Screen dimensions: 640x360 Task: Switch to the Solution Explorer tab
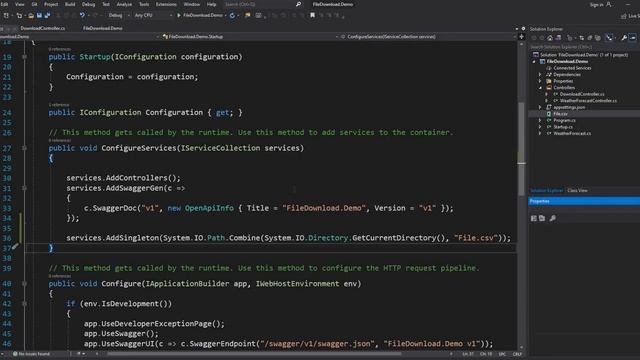tap(547, 191)
